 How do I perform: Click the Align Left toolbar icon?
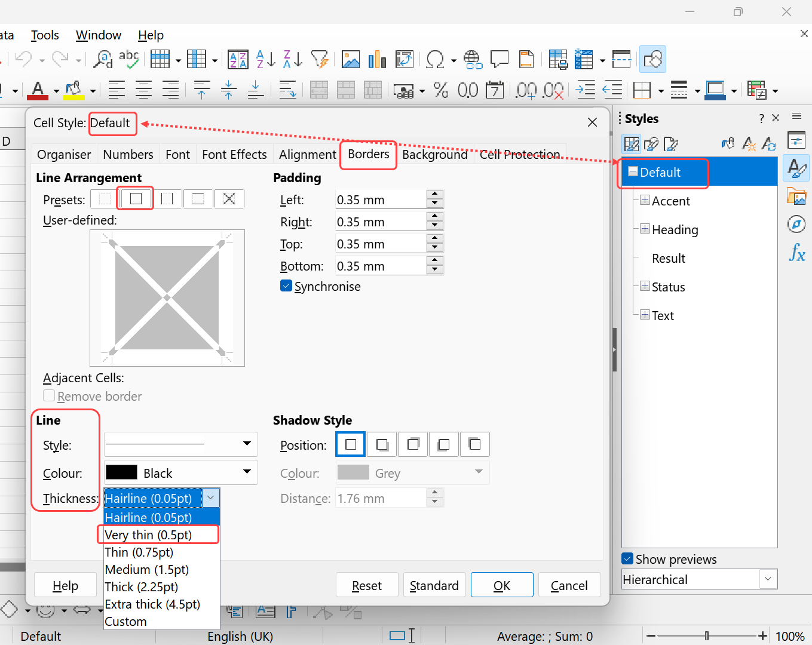coord(117,90)
